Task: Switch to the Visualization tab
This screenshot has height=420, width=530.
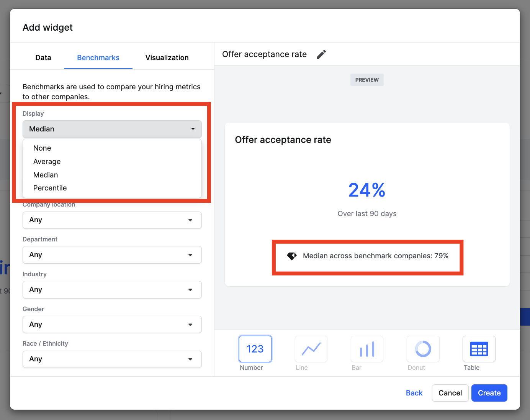Action: pos(167,57)
